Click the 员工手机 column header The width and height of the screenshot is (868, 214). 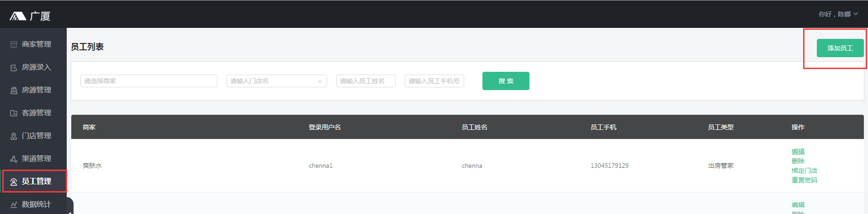(x=603, y=127)
